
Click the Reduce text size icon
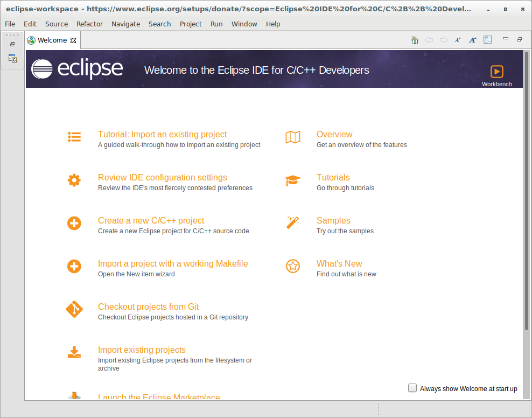[x=457, y=39]
